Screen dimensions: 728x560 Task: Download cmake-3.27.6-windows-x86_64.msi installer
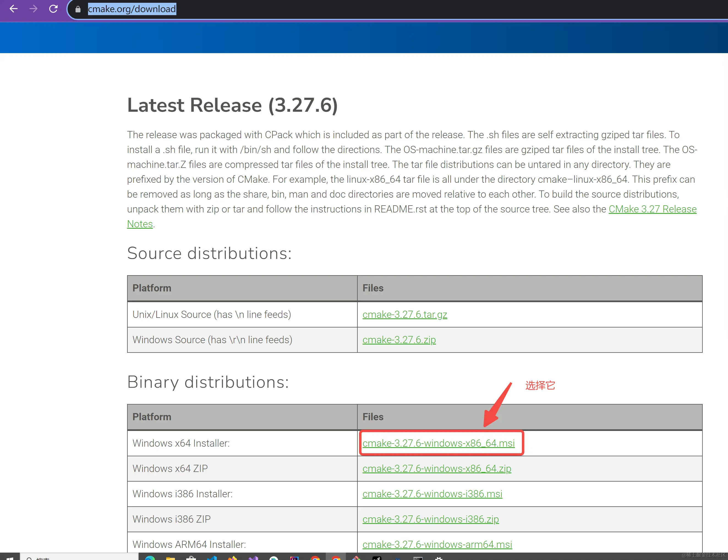coord(438,443)
